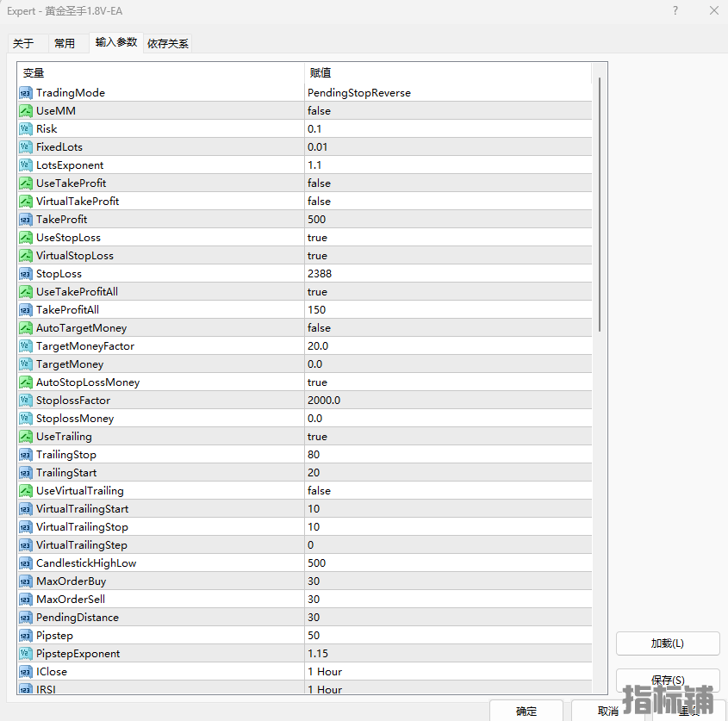Select the PendingDistance variable name

point(78,618)
